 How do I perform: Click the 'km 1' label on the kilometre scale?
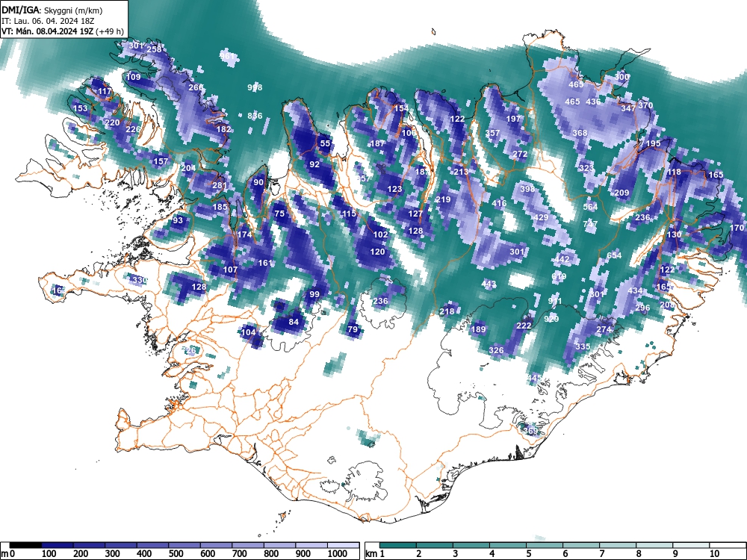375,554
